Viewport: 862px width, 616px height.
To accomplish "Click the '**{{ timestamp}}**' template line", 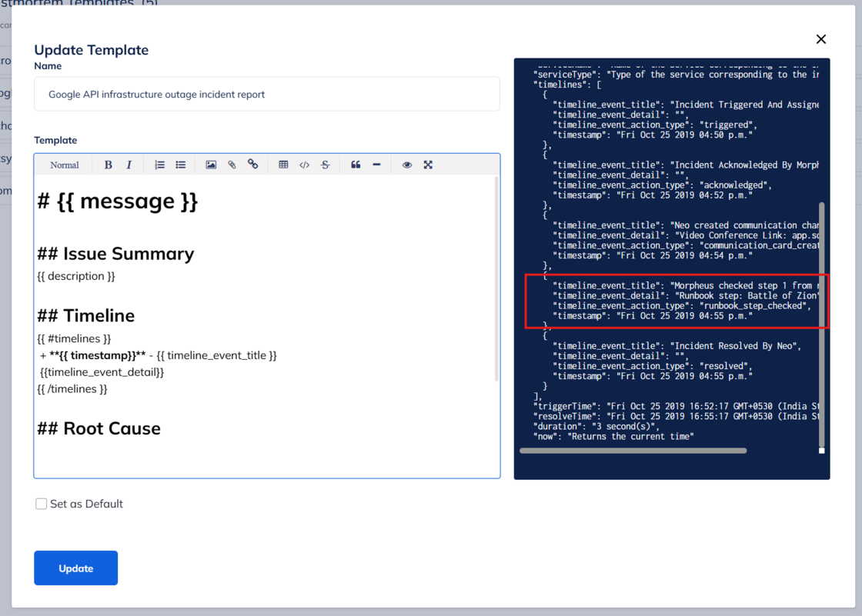I will (x=159, y=355).
